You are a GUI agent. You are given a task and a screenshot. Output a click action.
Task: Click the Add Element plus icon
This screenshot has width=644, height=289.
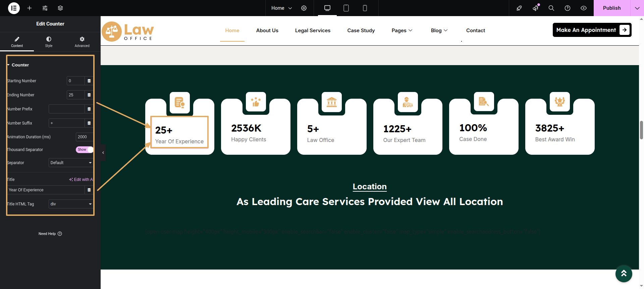point(30,8)
